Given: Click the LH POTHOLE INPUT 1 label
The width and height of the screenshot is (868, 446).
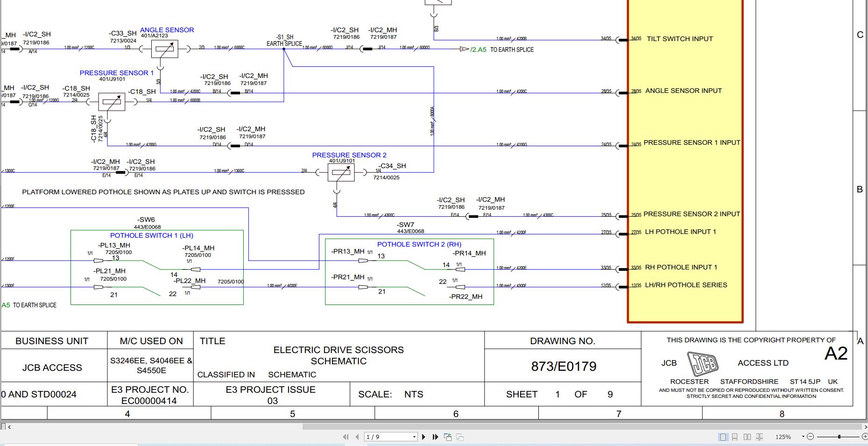Looking at the screenshot, I should tap(680, 232).
